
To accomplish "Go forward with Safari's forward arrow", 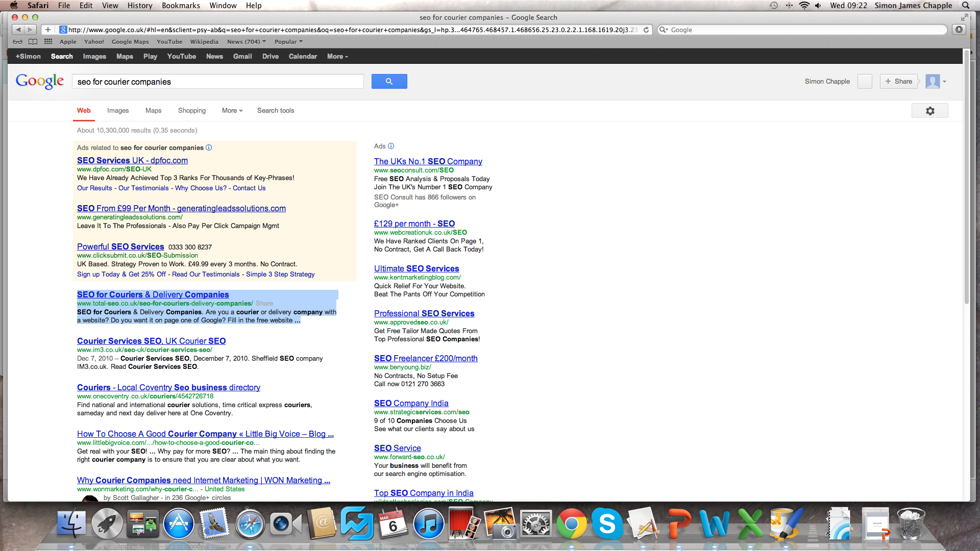I will pos(30,30).
